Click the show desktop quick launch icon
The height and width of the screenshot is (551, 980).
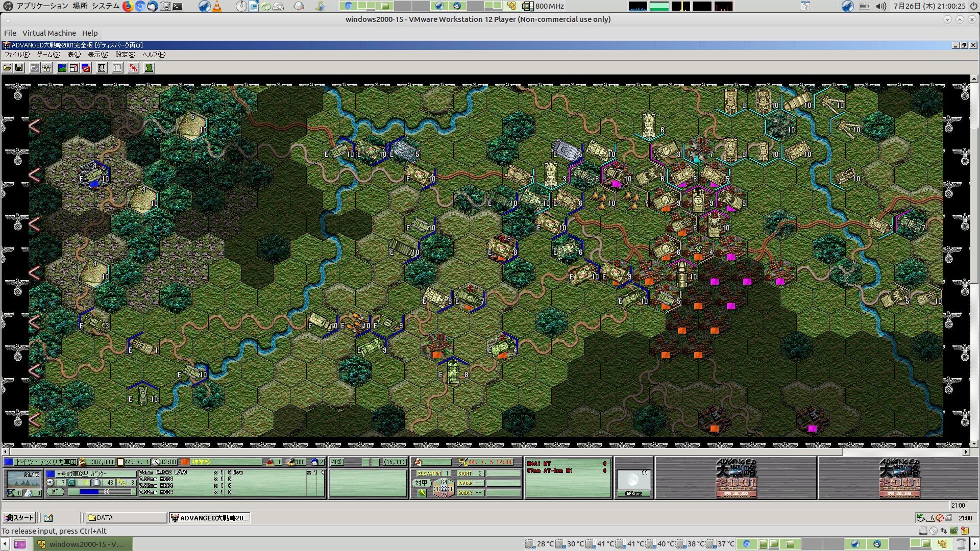click(48, 518)
